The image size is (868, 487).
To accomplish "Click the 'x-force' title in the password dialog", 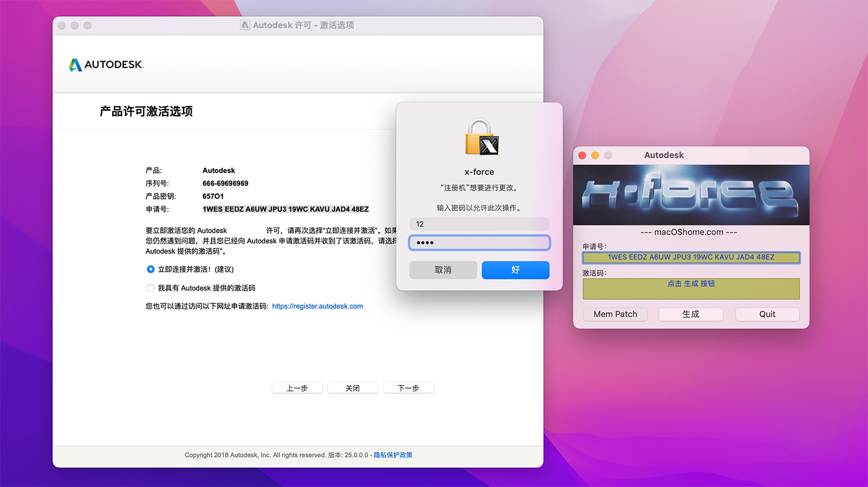I will pyautogui.click(x=479, y=172).
